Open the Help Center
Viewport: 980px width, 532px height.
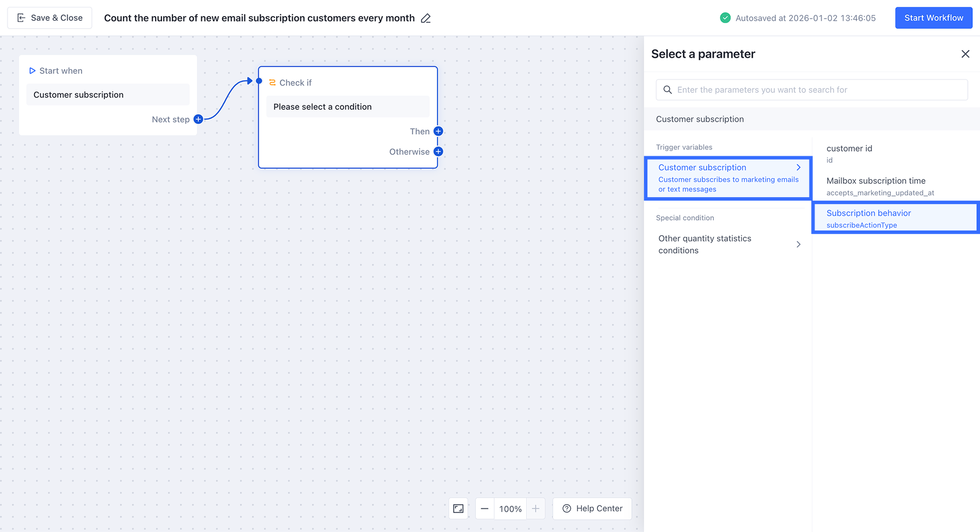point(592,508)
